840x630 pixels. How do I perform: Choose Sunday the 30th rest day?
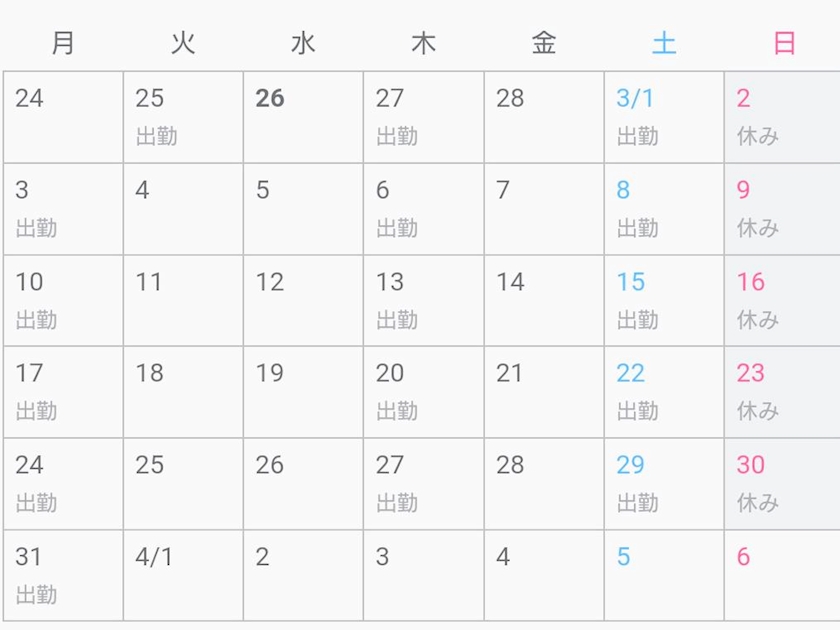pyautogui.click(x=782, y=484)
